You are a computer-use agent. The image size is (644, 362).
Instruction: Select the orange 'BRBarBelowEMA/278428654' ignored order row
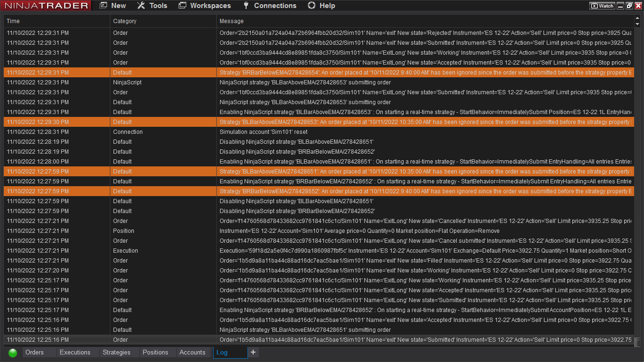point(319,73)
